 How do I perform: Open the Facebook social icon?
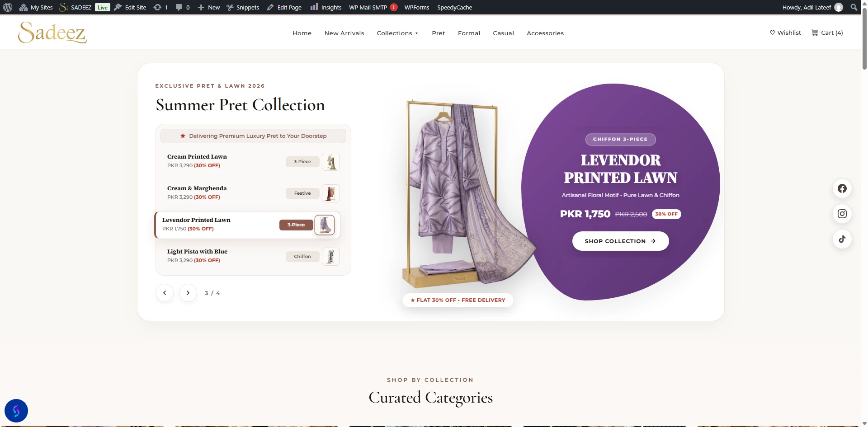coord(842,188)
